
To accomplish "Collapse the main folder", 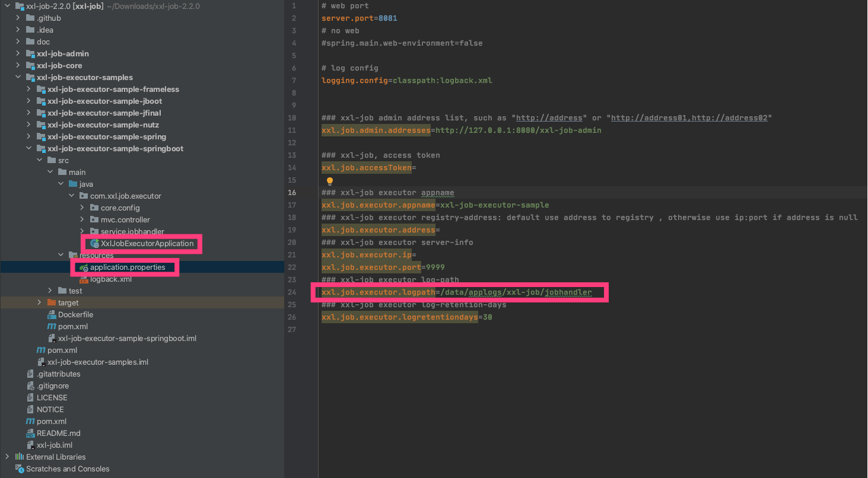I will [50, 173].
